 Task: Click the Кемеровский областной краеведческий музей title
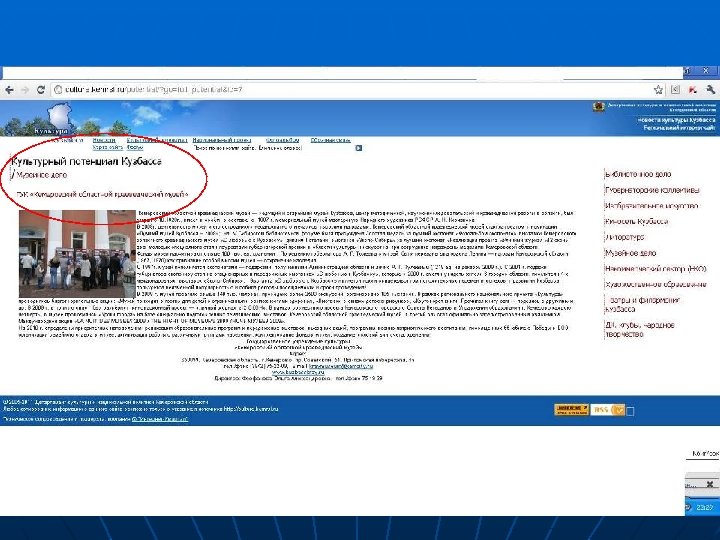click(102, 194)
